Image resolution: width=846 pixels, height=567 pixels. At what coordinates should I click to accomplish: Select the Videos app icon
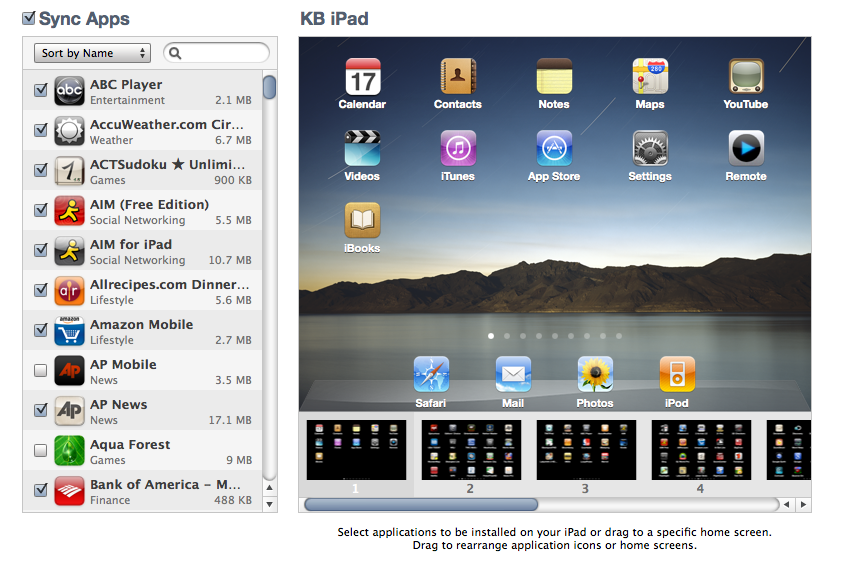pyautogui.click(x=363, y=148)
